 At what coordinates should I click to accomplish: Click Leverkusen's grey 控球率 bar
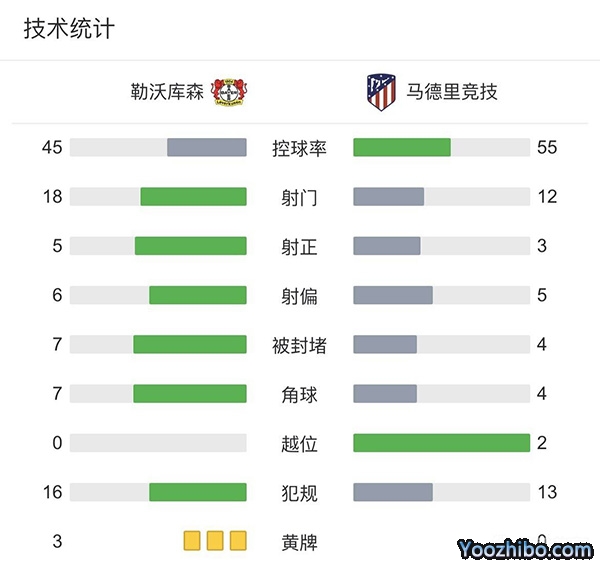[x=206, y=148]
